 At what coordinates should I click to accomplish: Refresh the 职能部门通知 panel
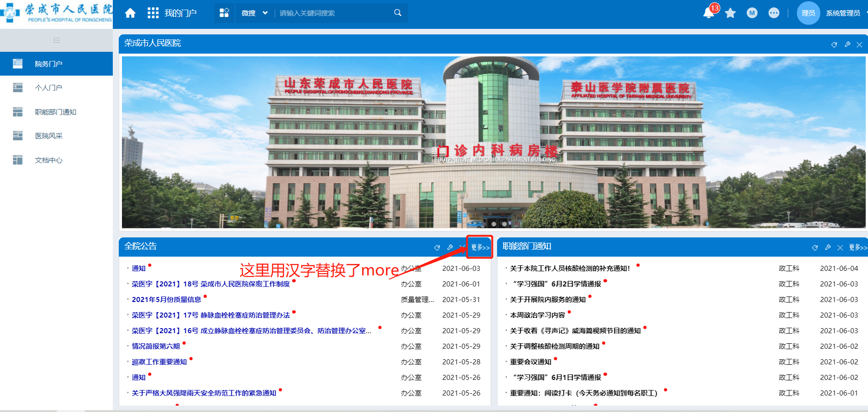[815, 247]
